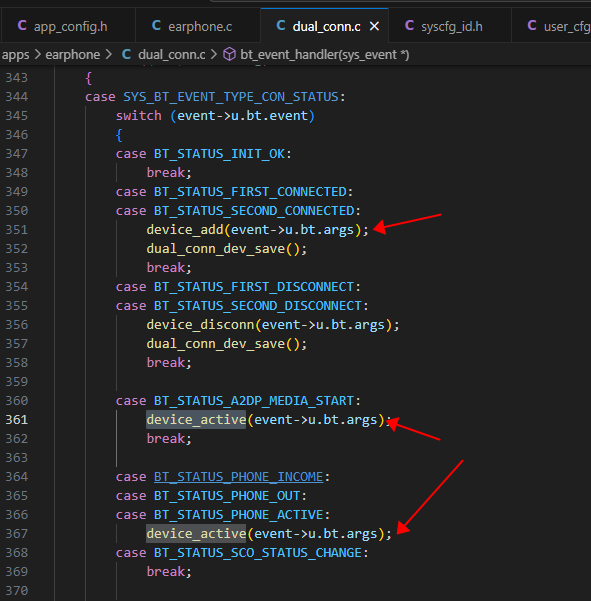Click the earphone breadcrumb folder
Screen dimensions: 591x601
[x=72, y=55]
